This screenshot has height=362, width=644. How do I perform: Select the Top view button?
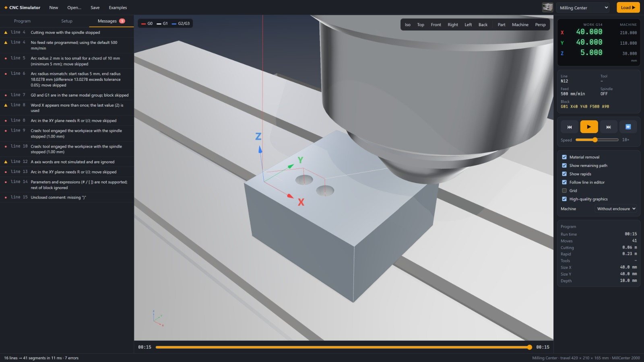tap(421, 25)
